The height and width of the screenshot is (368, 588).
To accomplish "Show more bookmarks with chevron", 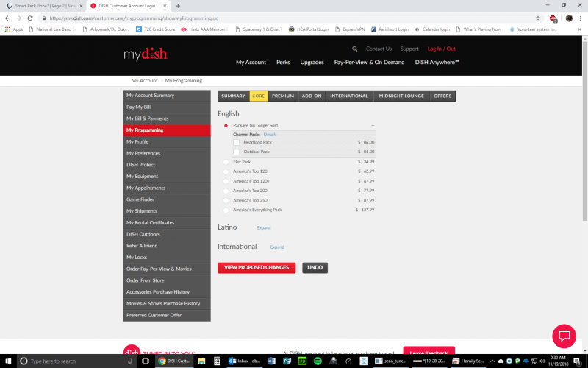I will point(580,29).
